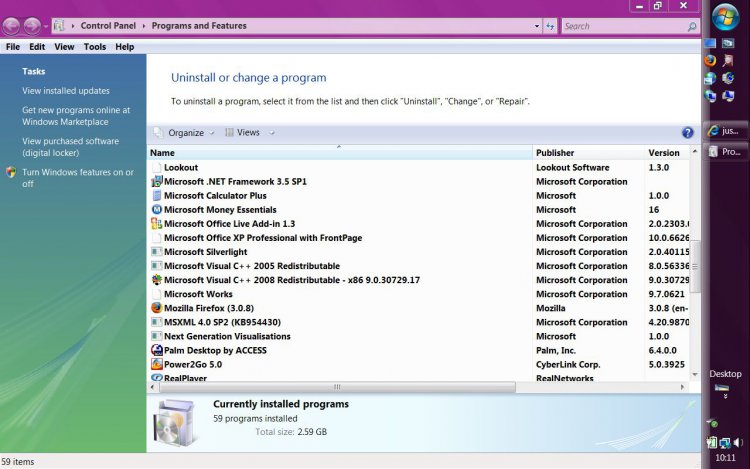The image size is (750, 469).
Task: Click the Microsoft Money Essentials icon
Action: point(156,209)
